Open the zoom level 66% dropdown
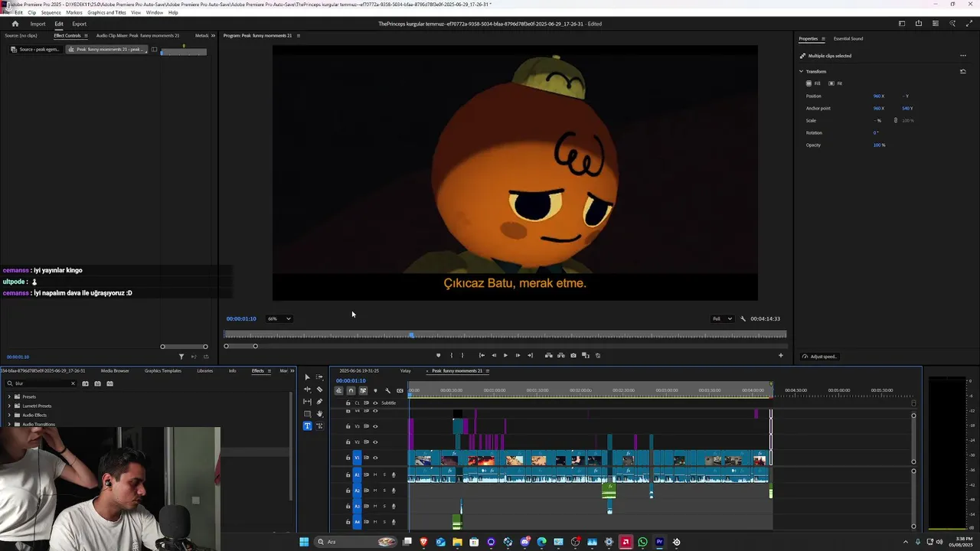Viewport: 980px width, 551px height. (279, 318)
